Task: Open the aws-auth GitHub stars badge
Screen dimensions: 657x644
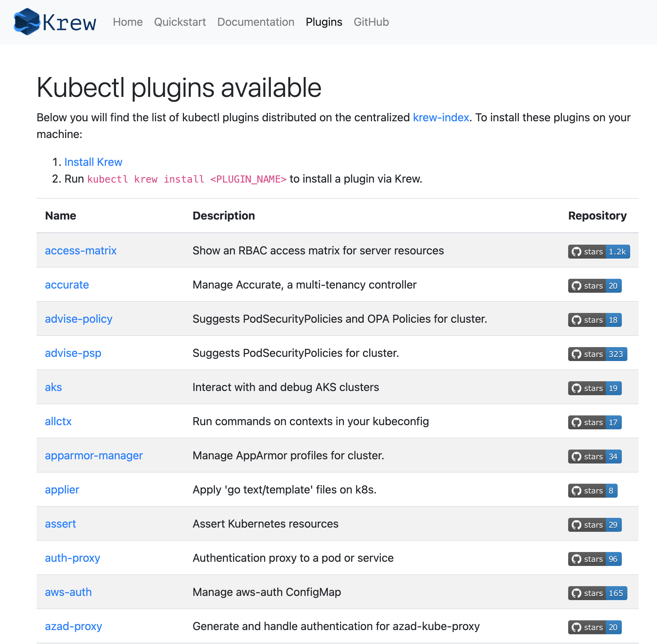Action: [x=597, y=593]
